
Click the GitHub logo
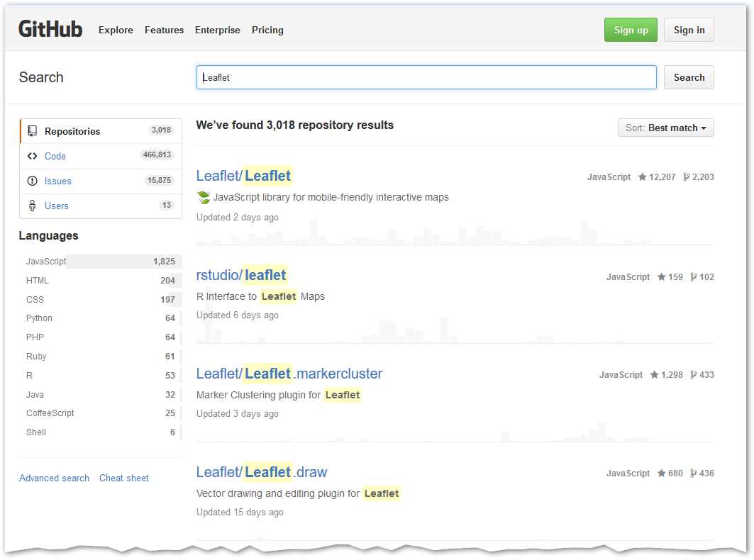click(x=50, y=29)
